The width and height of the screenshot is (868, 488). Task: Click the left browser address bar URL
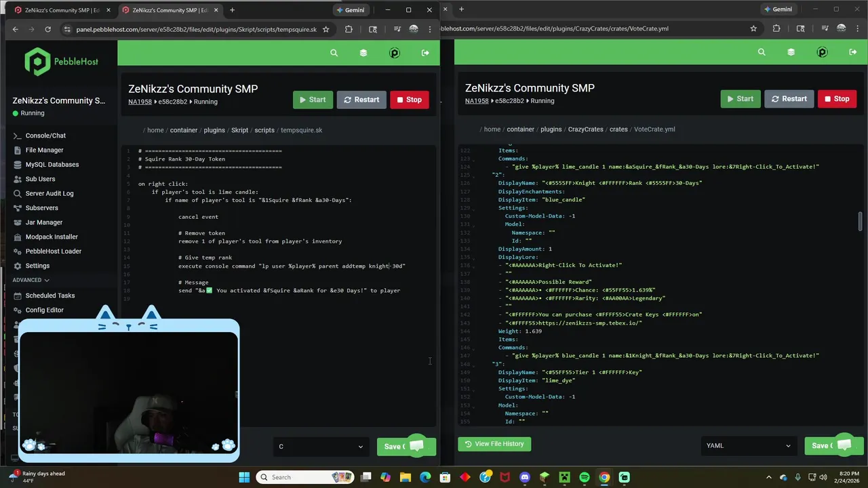pos(196,29)
